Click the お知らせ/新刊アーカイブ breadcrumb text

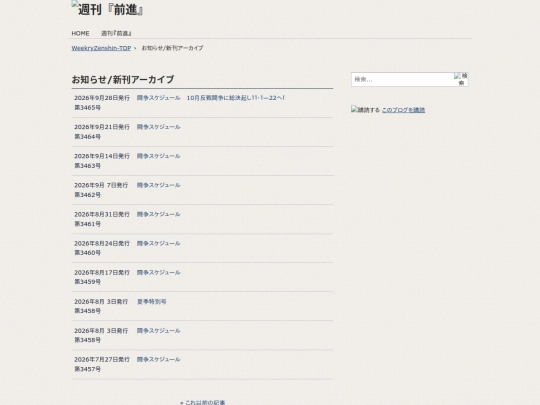[172, 48]
